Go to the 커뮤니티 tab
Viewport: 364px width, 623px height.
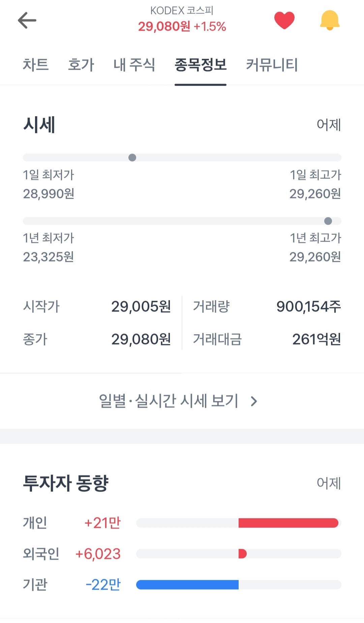coord(272,65)
